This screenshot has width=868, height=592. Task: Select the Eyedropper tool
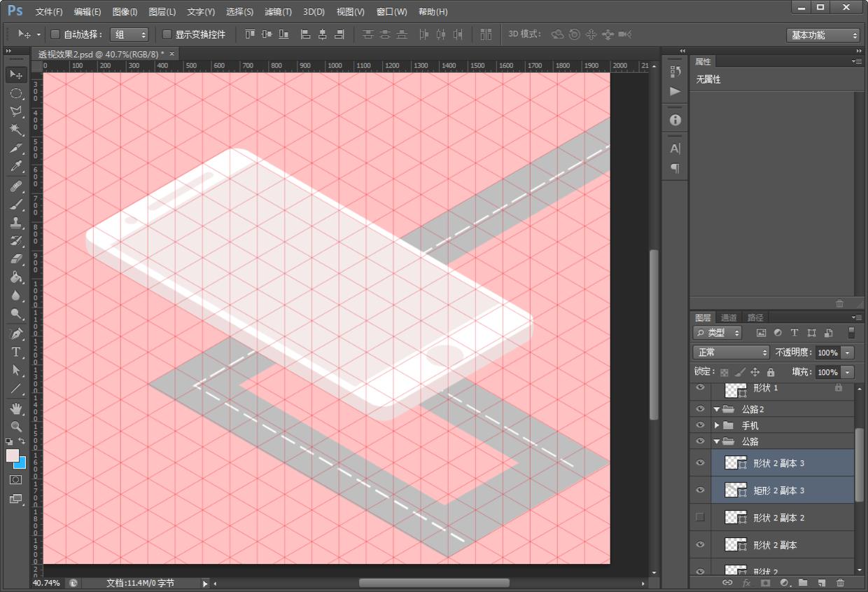[x=15, y=167]
